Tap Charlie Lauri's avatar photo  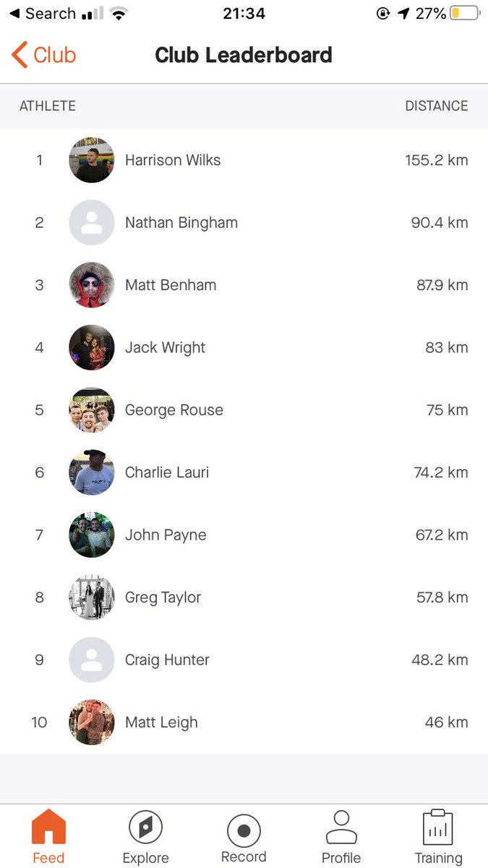coord(92,472)
